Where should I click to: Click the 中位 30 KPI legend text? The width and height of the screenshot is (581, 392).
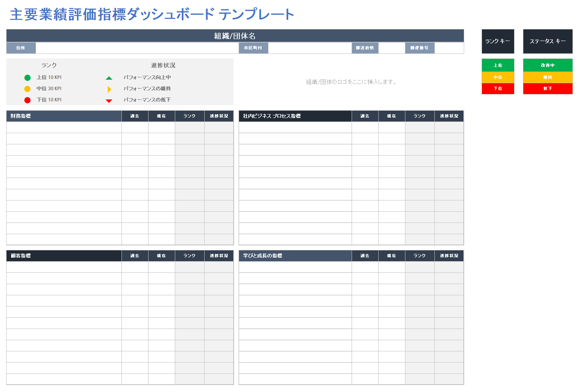point(49,89)
